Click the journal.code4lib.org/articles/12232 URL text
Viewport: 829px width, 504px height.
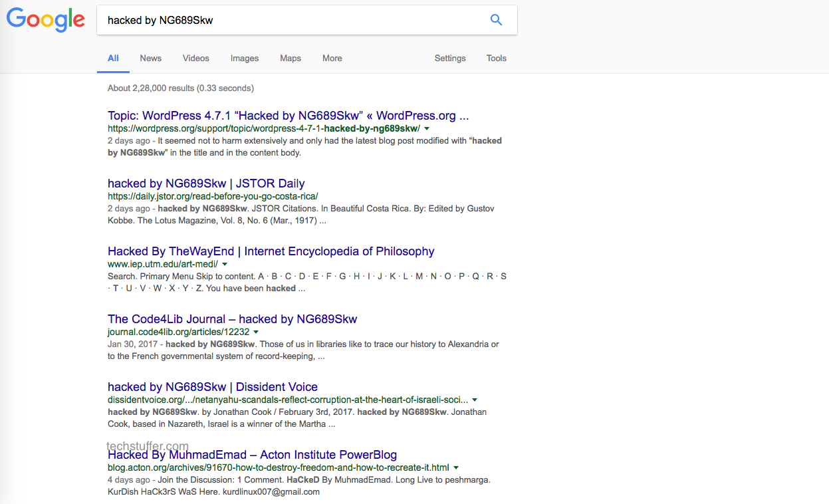tap(179, 332)
